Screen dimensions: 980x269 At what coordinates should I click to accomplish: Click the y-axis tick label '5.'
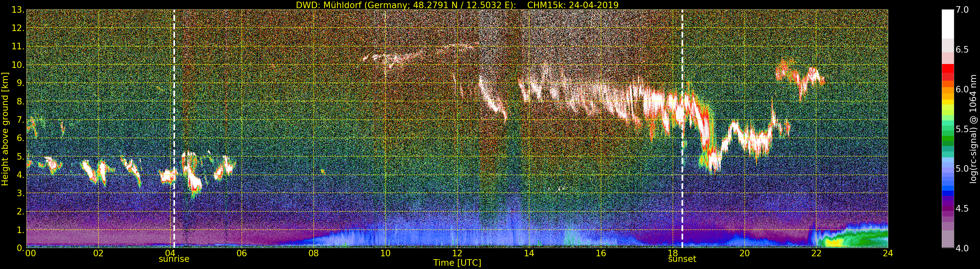tap(20, 156)
